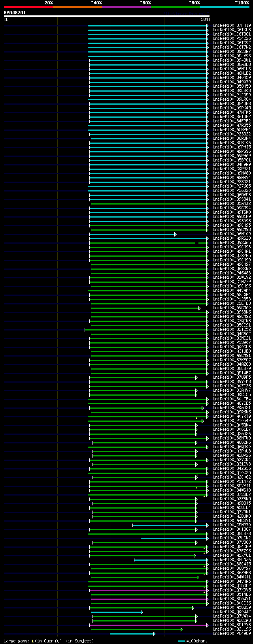Screen dimensions: 253x644
Task: Click the BP048701 query name
Action: (x=15, y=13)
